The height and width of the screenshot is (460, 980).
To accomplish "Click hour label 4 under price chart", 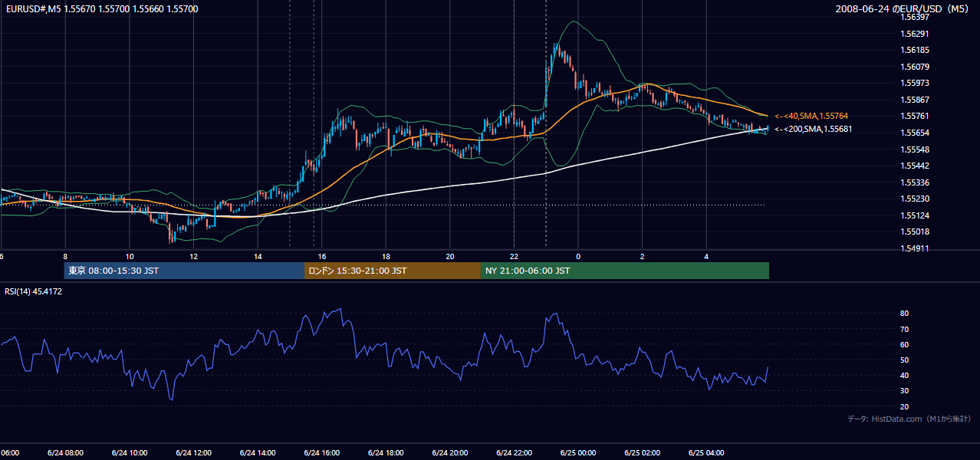I will [707, 256].
